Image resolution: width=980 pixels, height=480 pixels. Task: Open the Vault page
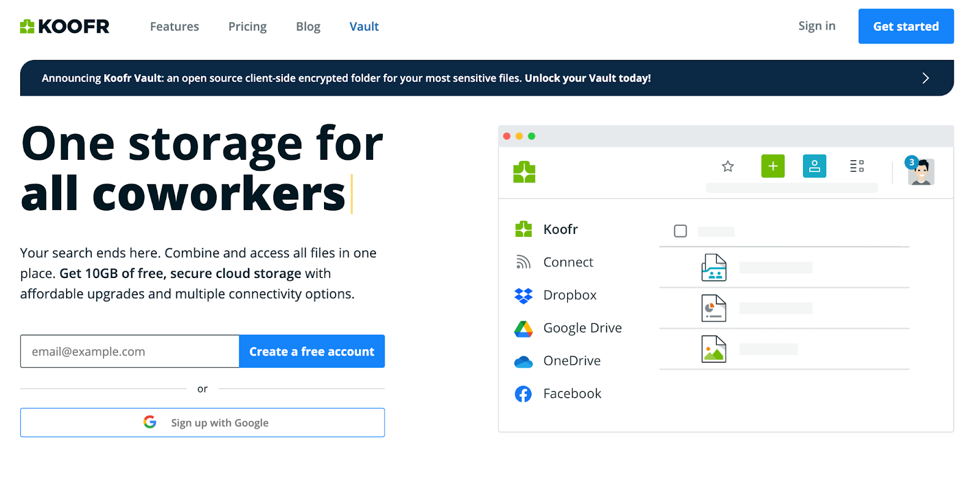tap(364, 26)
